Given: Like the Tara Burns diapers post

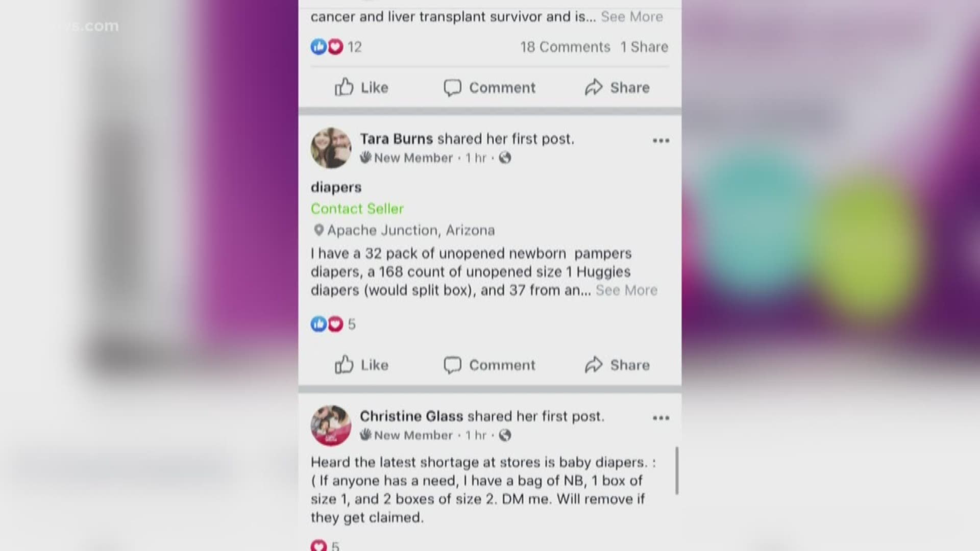Looking at the screenshot, I should (x=361, y=365).
